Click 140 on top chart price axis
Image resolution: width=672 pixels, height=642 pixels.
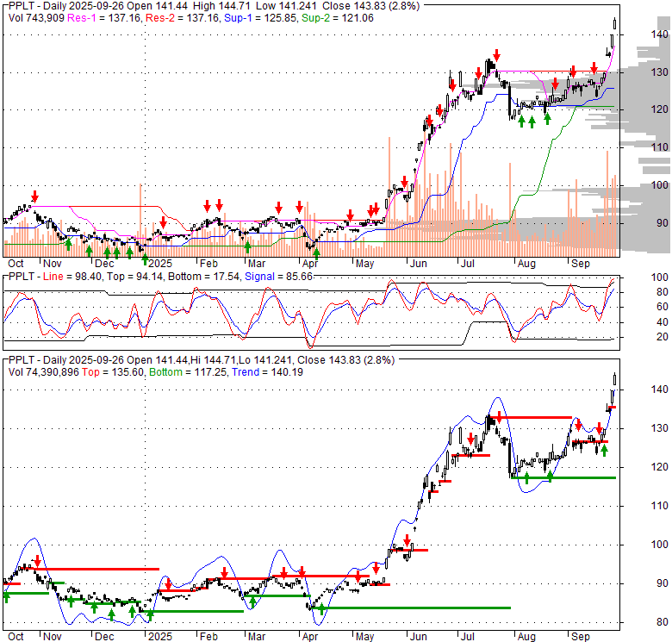point(660,34)
